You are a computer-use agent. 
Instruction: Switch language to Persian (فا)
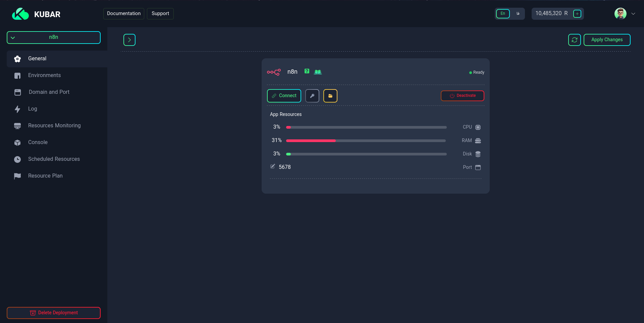(x=518, y=14)
